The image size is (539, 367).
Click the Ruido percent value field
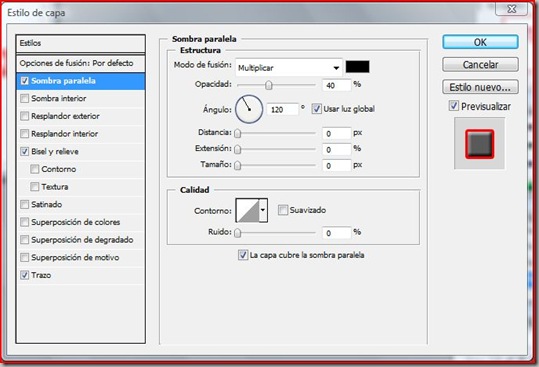(x=337, y=233)
